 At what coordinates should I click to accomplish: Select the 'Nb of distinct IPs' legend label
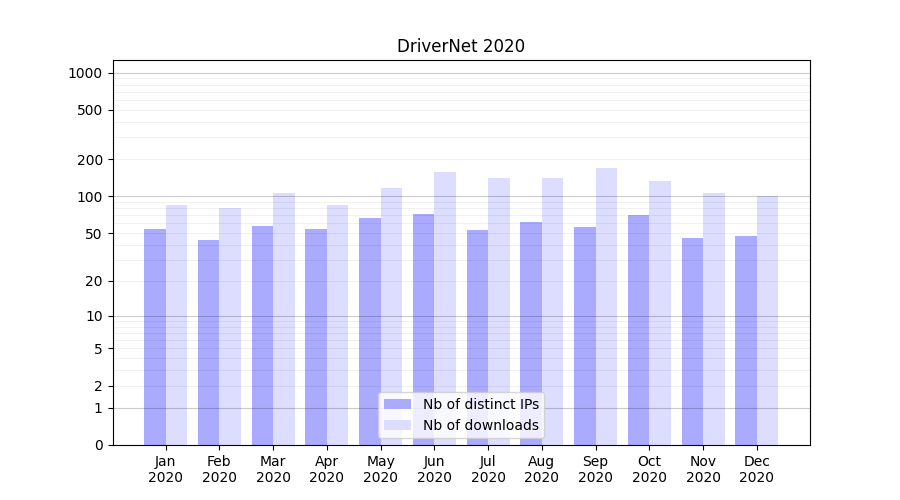[480, 404]
